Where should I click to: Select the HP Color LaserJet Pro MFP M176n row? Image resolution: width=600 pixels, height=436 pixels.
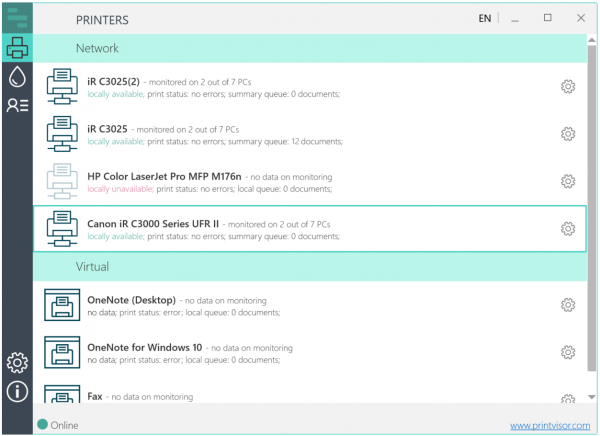click(x=300, y=181)
